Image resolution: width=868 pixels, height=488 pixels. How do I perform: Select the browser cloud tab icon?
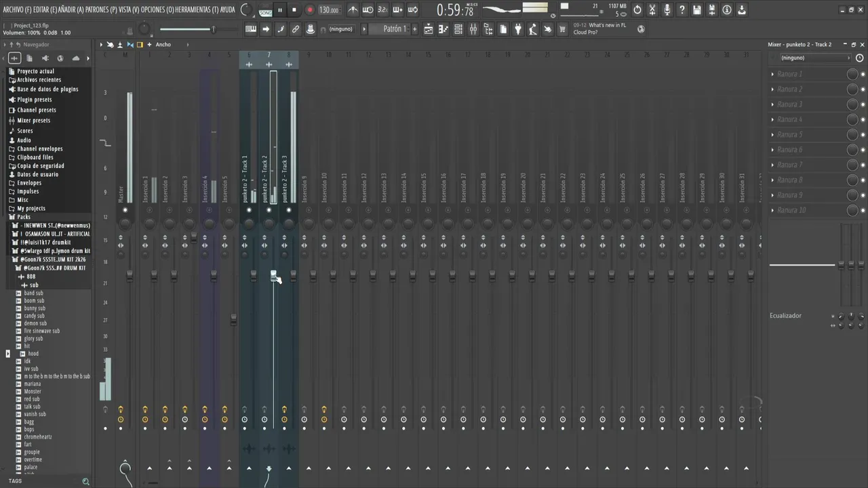(76, 58)
